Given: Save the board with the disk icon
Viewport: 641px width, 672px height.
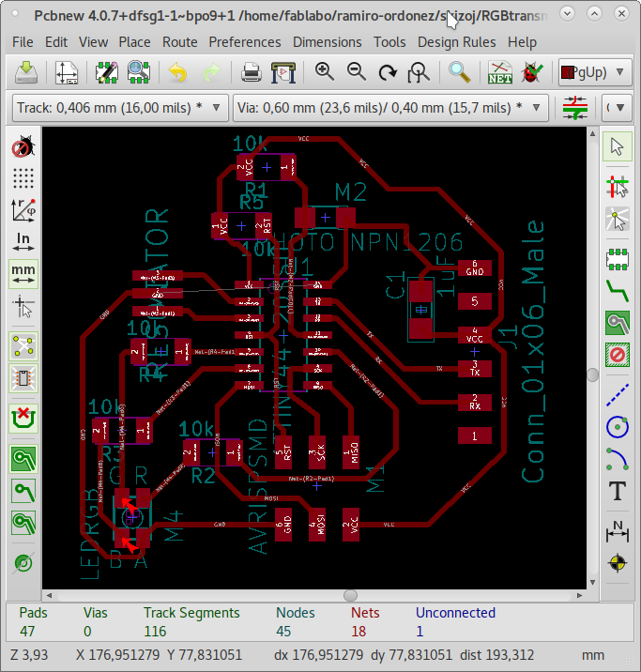Looking at the screenshot, I should tap(26, 72).
